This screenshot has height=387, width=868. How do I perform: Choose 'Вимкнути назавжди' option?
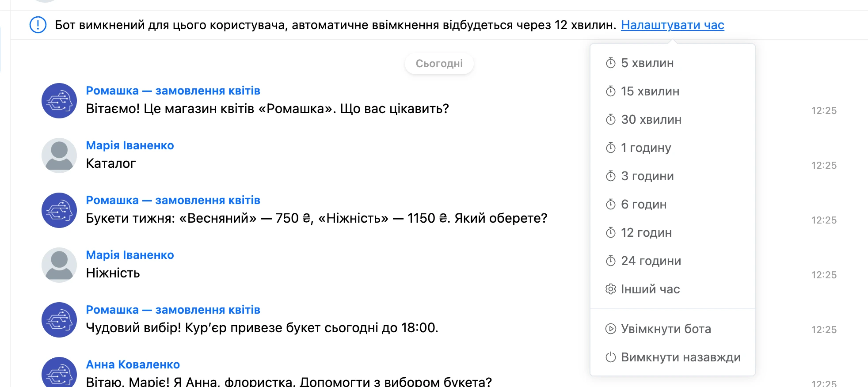(x=672, y=357)
